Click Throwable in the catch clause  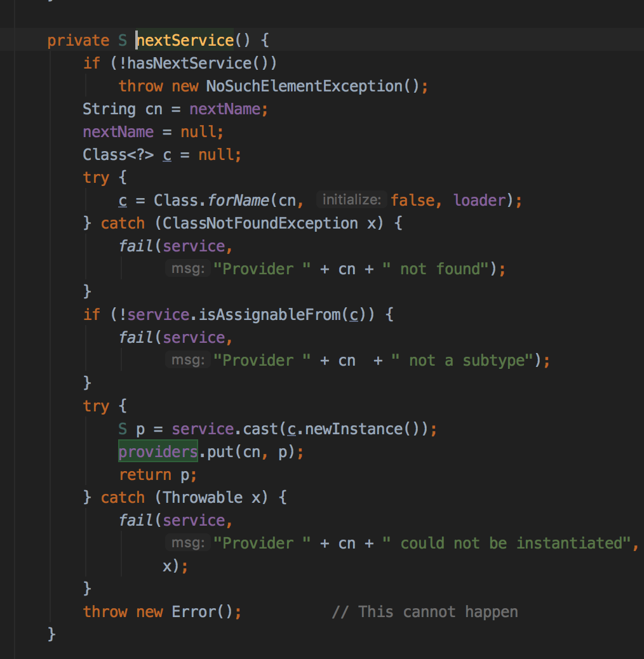[x=203, y=498]
